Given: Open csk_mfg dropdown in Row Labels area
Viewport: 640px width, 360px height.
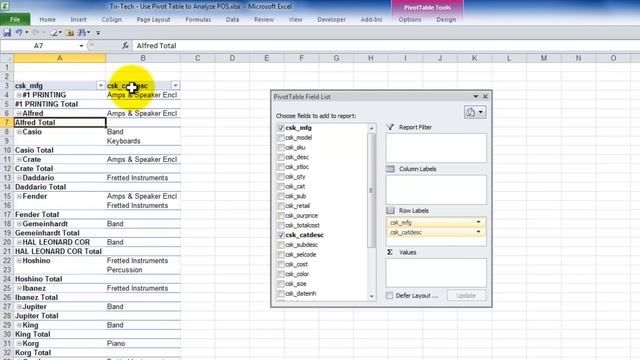Looking at the screenshot, I should pyautogui.click(x=478, y=222).
